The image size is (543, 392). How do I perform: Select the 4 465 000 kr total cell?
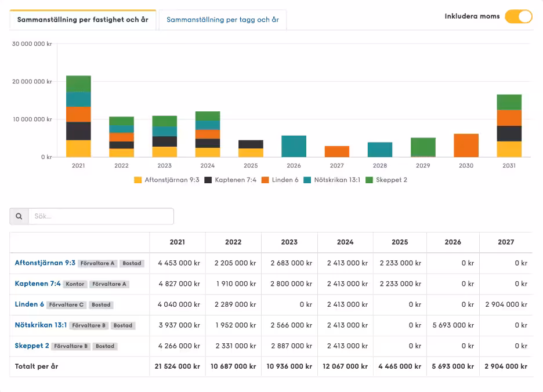(x=400, y=366)
